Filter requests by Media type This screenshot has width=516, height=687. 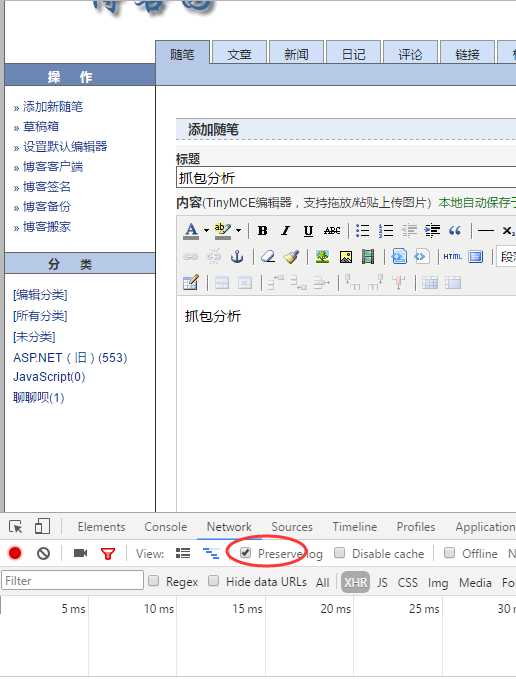click(475, 582)
